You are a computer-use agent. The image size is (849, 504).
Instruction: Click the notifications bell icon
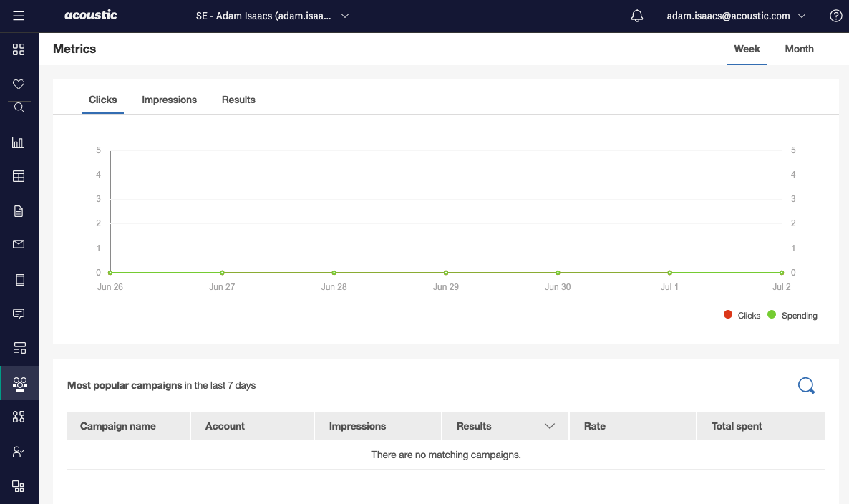(637, 16)
